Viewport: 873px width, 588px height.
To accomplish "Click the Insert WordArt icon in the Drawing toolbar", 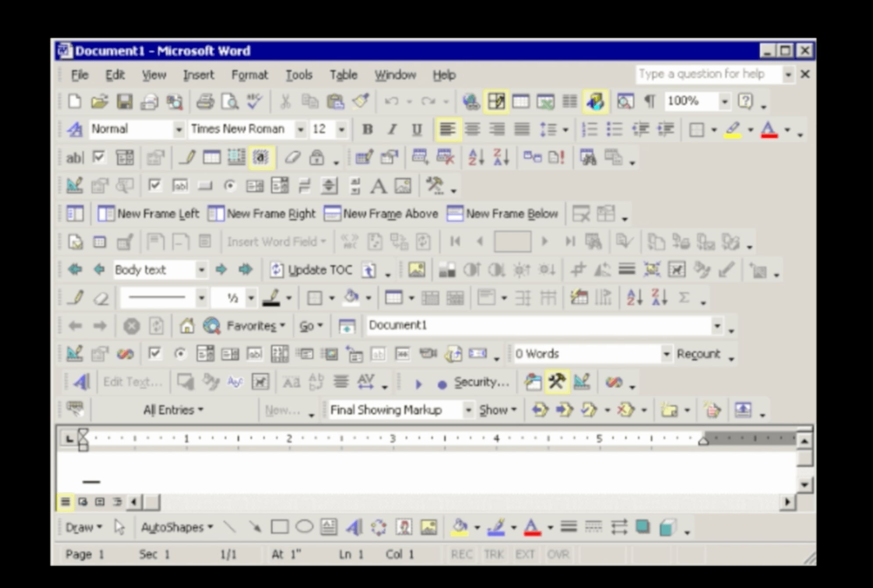I will point(354,527).
